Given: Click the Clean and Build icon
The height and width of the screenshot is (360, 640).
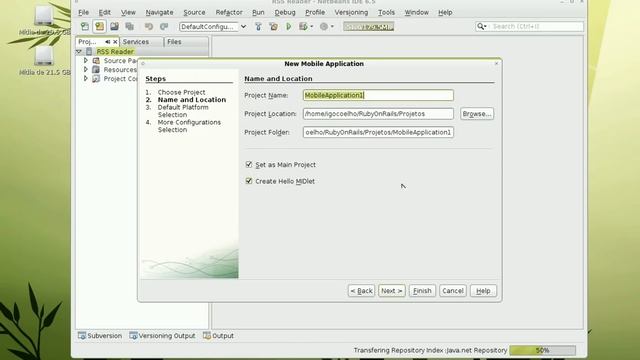Looking at the screenshot, I should tap(273, 27).
